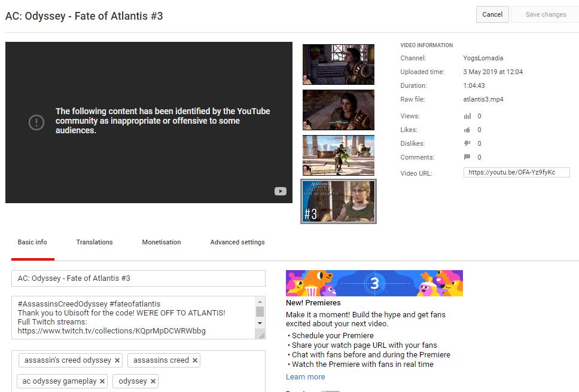Click the warning exclamation icon in player
The width and height of the screenshot is (579, 392).
(x=36, y=122)
